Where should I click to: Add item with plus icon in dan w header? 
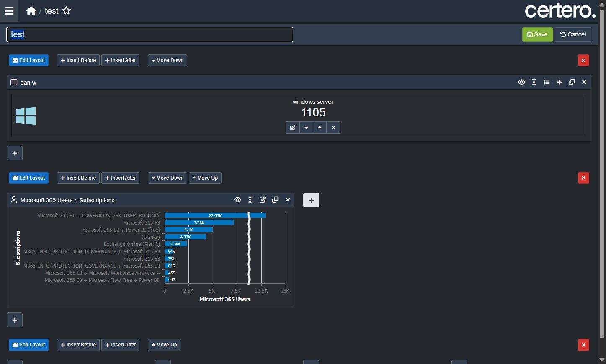click(x=559, y=82)
